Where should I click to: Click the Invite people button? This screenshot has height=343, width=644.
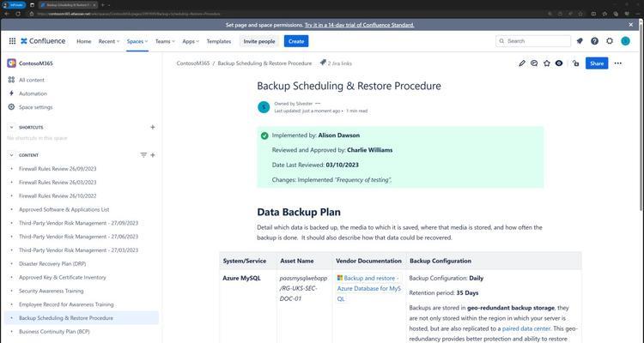259,41
